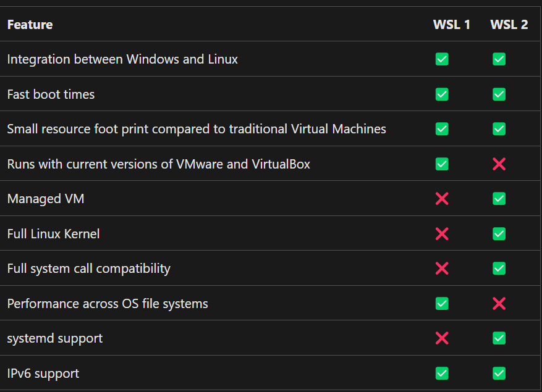
Task: Click WSL 1 red cross for Managed VM
Action: 442,199
